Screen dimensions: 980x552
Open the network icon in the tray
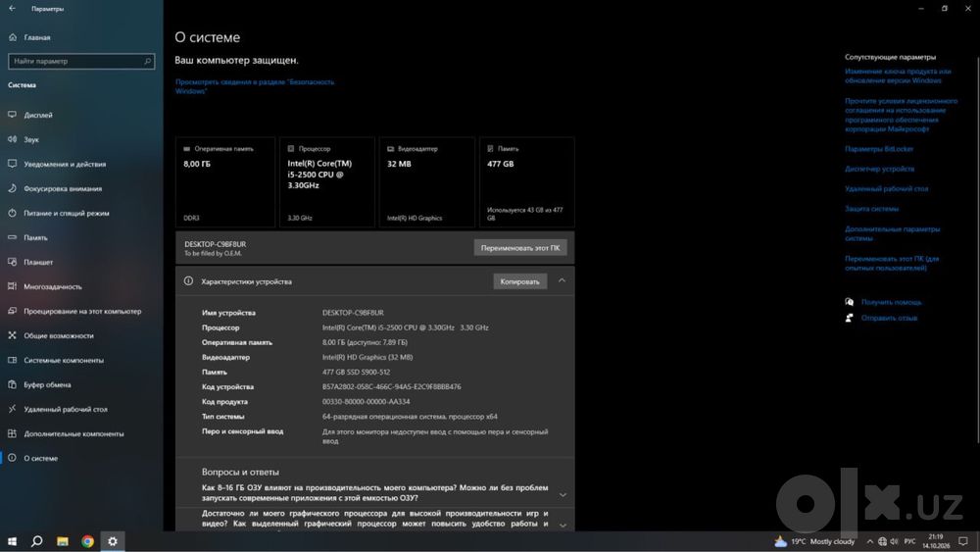(882, 541)
